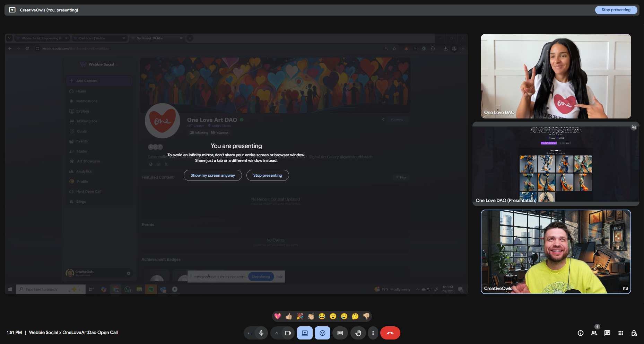Toggle the camera button
Image resolution: width=644 pixels, height=344 pixels.
click(288, 333)
